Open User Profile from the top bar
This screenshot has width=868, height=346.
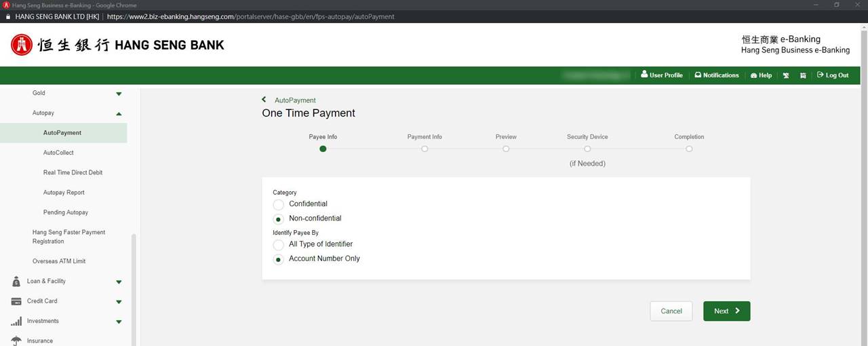point(662,75)
